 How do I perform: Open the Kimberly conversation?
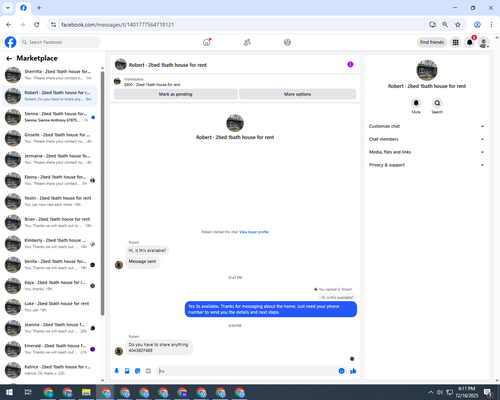(50, 244)
